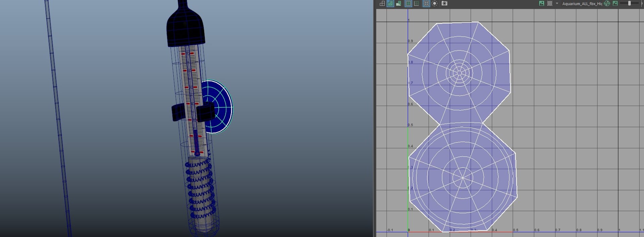Click the second bordered-square display icon
644x237 pixels.
[x=417, y=3]
